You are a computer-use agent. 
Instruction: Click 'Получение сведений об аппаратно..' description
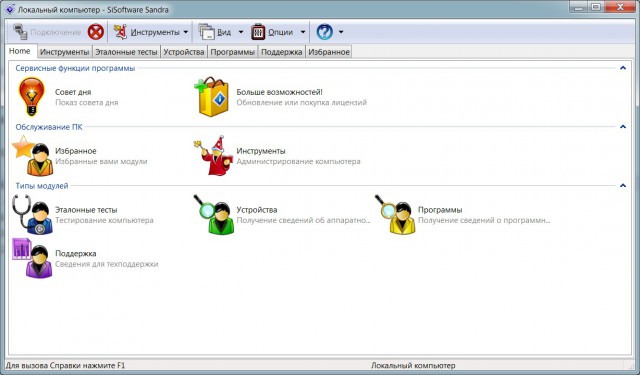point(303,220)
